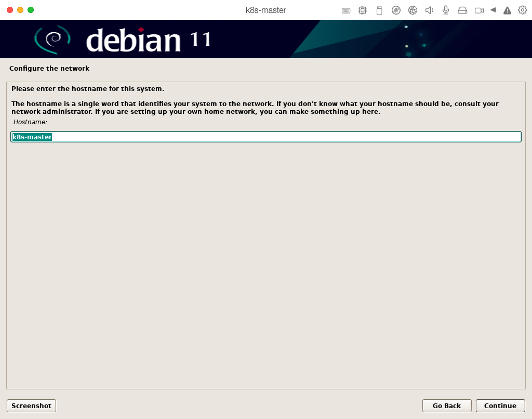This screenshot has height=419, width=532.
Task: Click the Continue button
Action: tap(500, 405)
